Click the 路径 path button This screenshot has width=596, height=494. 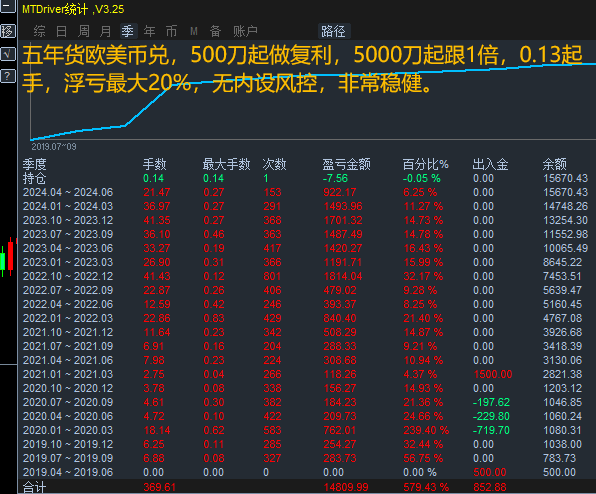click(x=333, y=31)
